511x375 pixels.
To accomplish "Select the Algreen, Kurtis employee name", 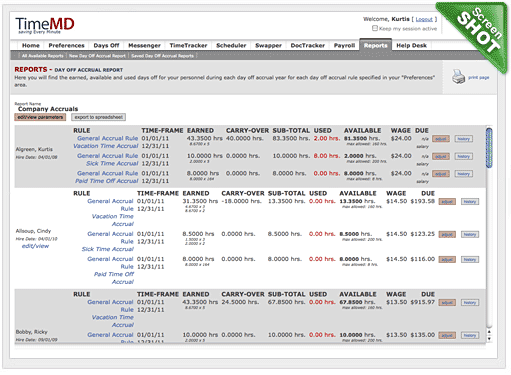I will point(34,149).
